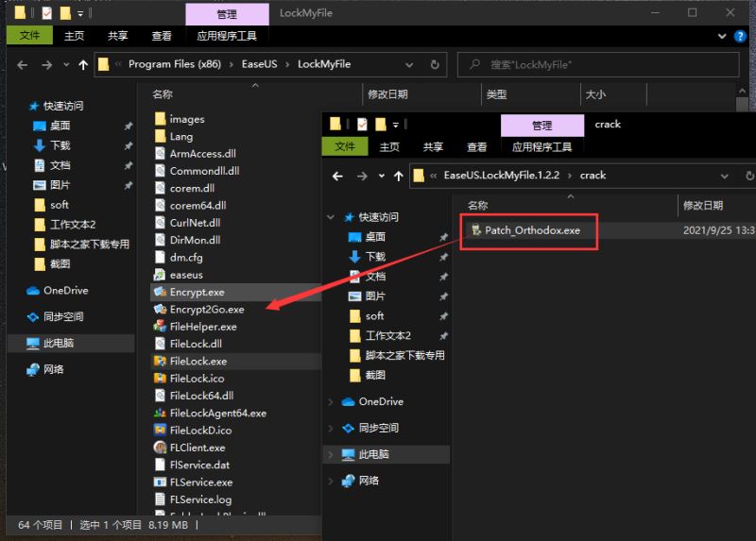The height and width of the screenshot is (541, 756).
Task: Click properties icon in LockMyFile quick access toolbar
Action: tap(46, 13)
